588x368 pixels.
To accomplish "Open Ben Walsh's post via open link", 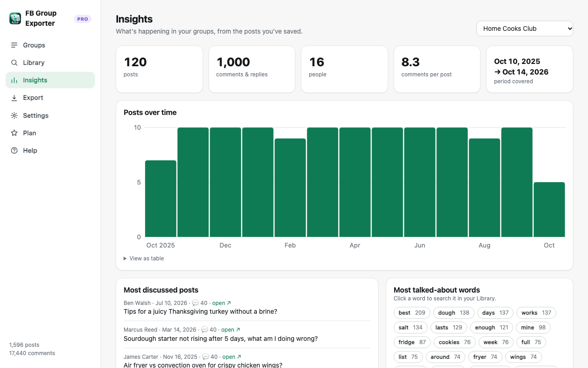I will pyautogui.click(x=221, y=303).
